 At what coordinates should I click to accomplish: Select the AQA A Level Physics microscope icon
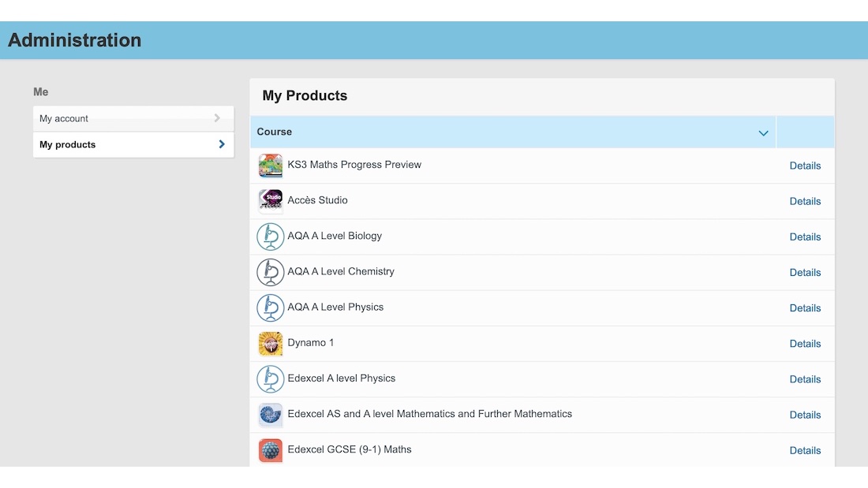270,307
